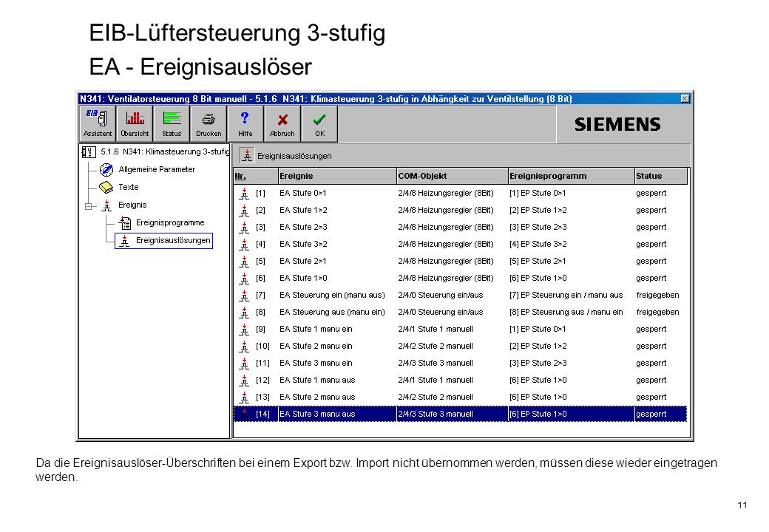Open Hilfe question mark button
The width and height of the screenshot is (769, 532).
pos(245,124)
